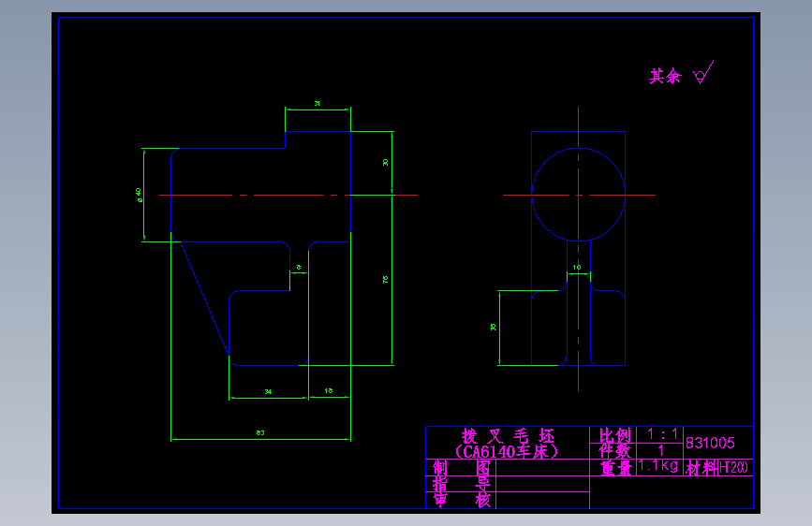The height and width of the screenshot is (526, 812).
Task: Click the '材料' material label
Action: 701,469
